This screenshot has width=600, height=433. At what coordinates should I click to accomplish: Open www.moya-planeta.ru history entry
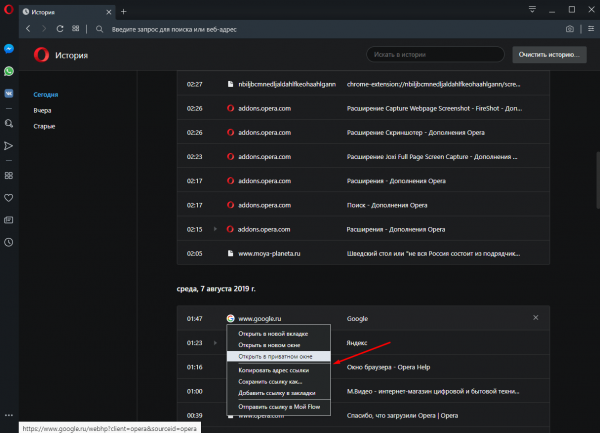tap(363, 253)
